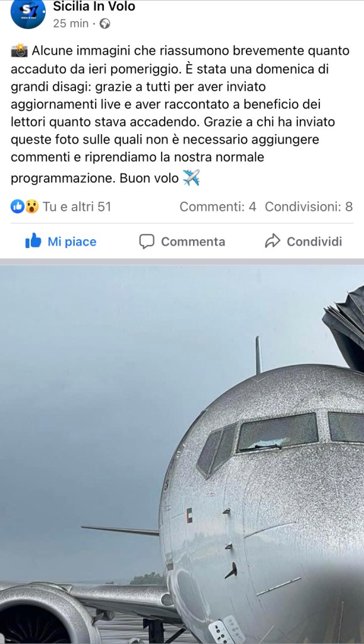
Task: Tap the Commenta button
Action: (x=182, y=242)
